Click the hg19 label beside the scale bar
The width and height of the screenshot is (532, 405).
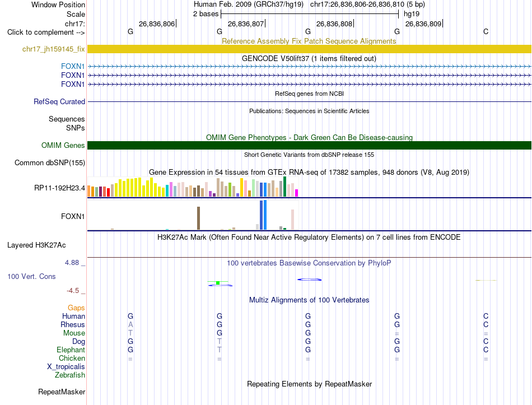point(412,14)
